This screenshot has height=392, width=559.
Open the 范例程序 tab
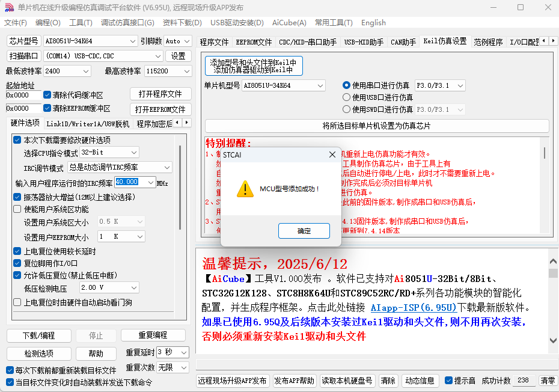[488, 42]
